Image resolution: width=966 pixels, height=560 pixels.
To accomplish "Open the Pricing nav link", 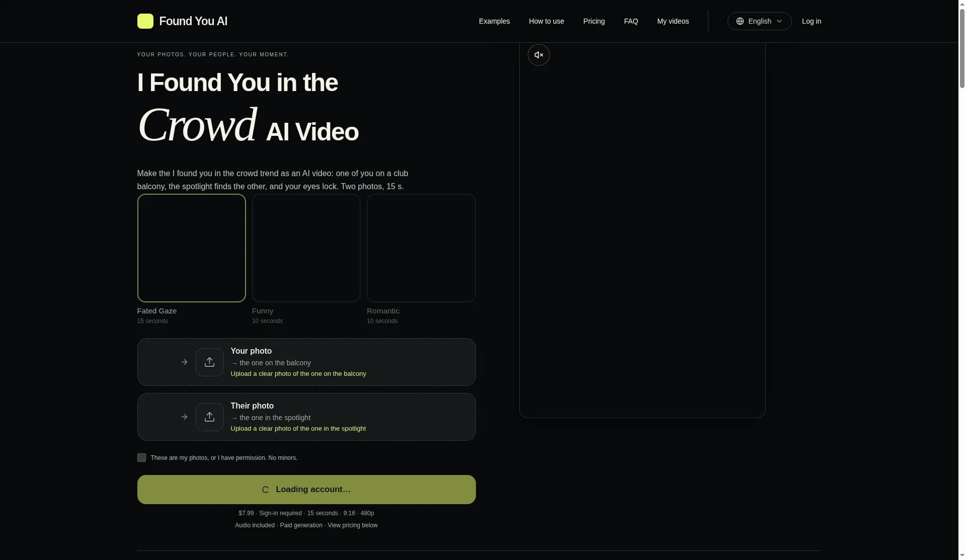I will [594, 21].
